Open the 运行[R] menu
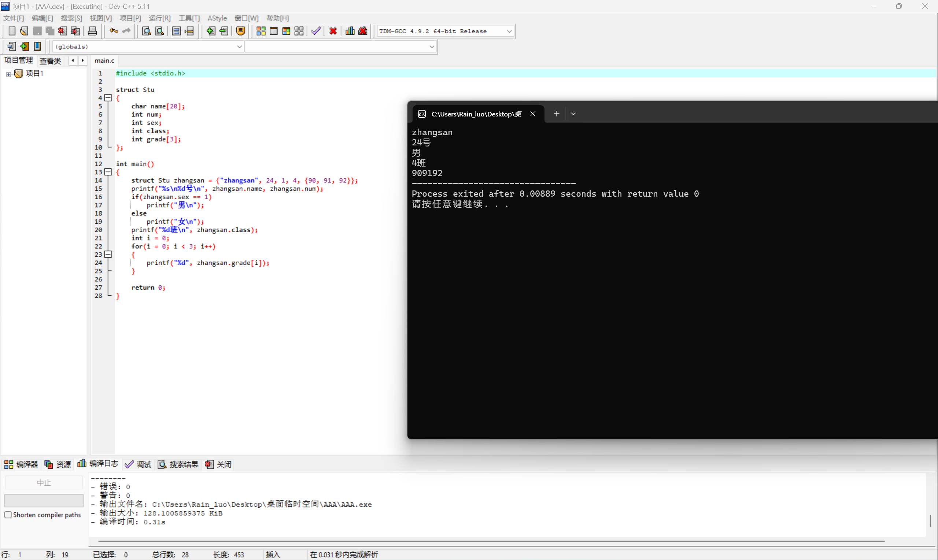This screenshot has width=938, height=560. pos(159,18)
